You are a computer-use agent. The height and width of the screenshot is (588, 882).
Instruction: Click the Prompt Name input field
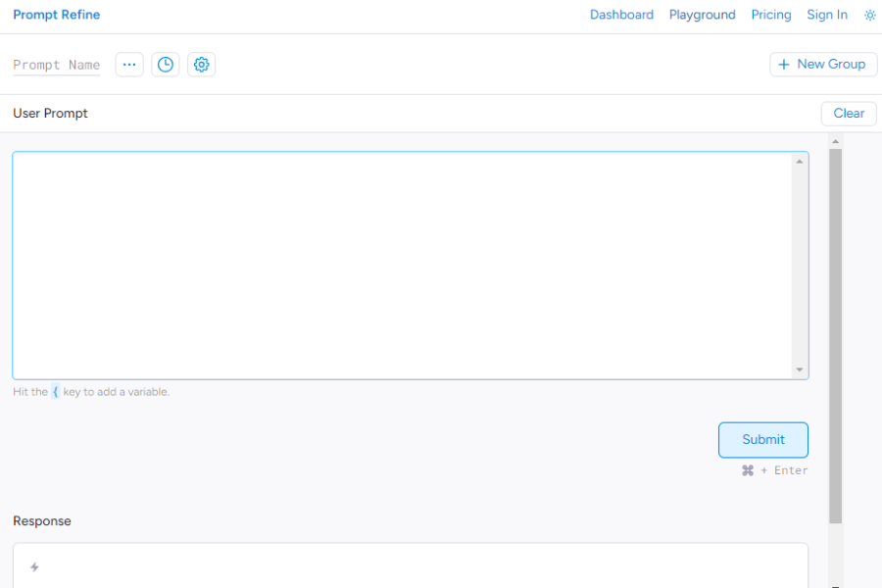pyautogui.click(x=57, y=64)
